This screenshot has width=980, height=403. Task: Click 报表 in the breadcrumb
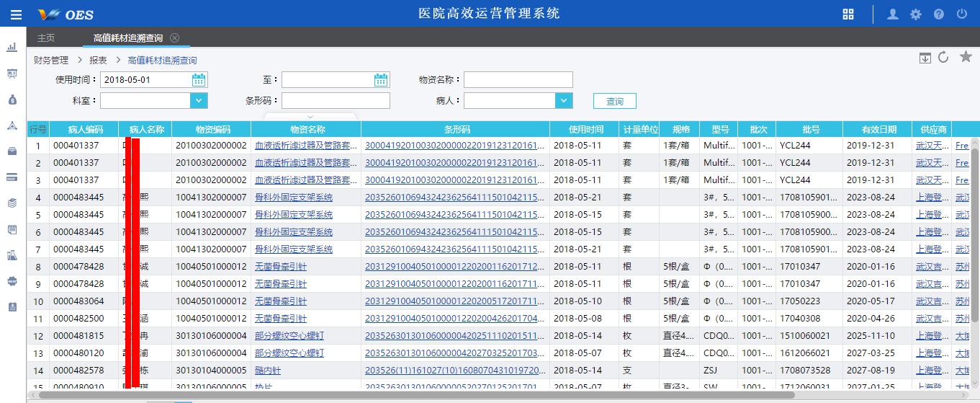[x=98, y=61]
